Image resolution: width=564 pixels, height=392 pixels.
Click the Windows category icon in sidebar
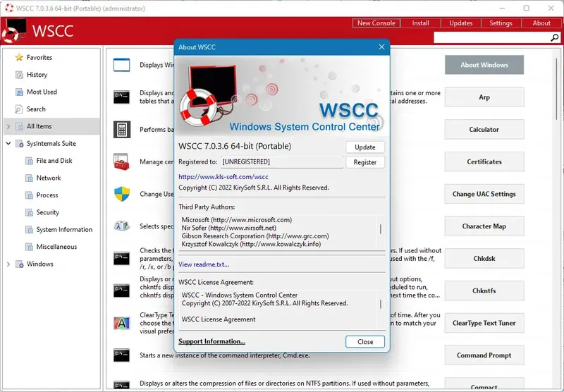(x=19, y=264)
